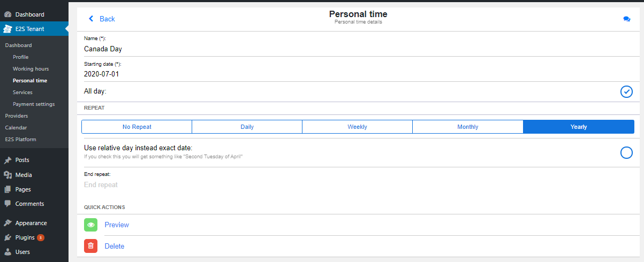Choose the No Repeat option
This screenshot has height=262, width=644.
pos(137,127)
